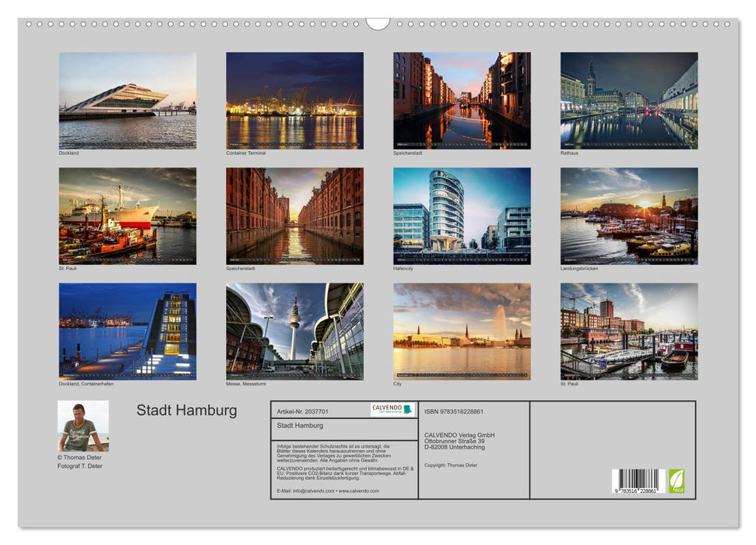Click the Artikel-Nr. 2037701 label
This screenshot has height=545, width=756.
302,410
